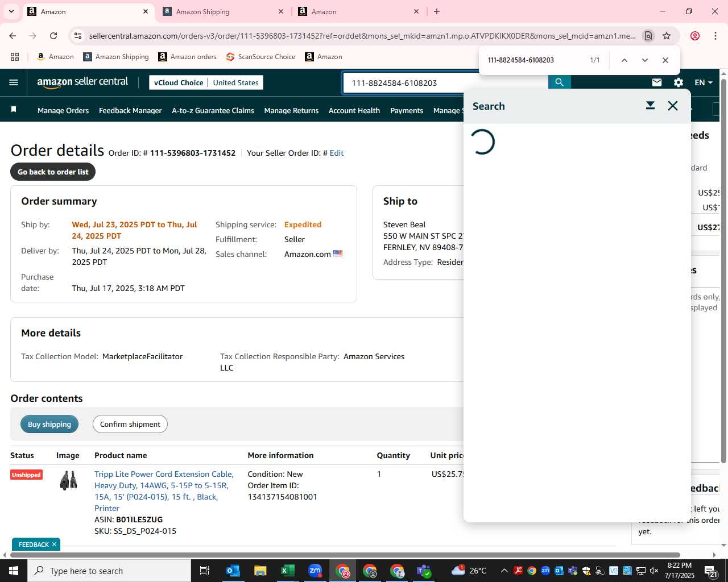Image resolution: width=728 pixels, height=582 pixels.
Task: Go to next find-in-page result
Action: [x=644, y=60]
